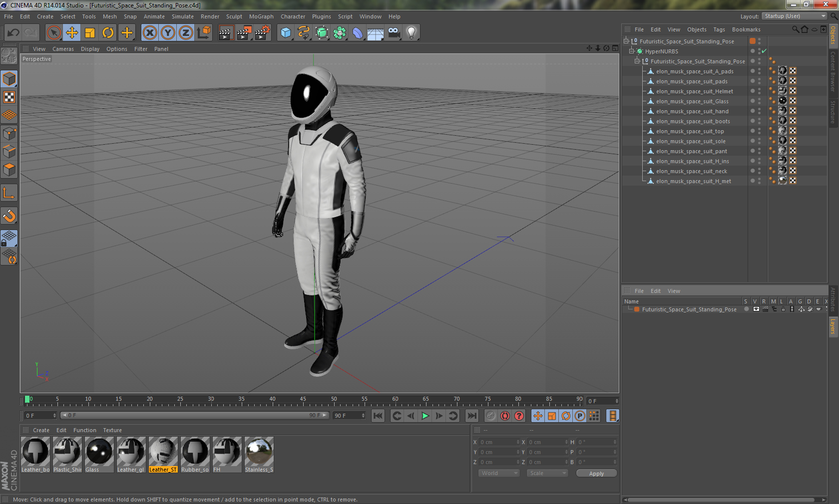The height and width of the screenshot is (504, 839).
Task: Switch to Points mode
Action: click(x=9, y=134)
